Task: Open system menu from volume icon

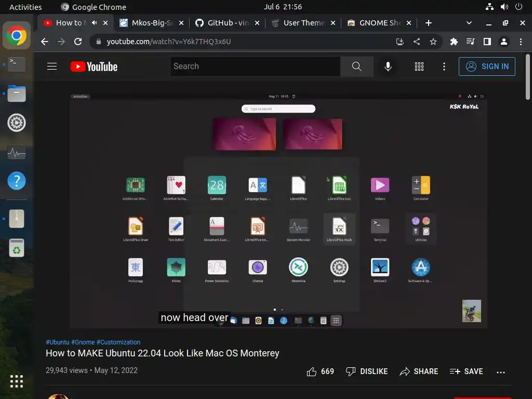Action: click(504, 7)
